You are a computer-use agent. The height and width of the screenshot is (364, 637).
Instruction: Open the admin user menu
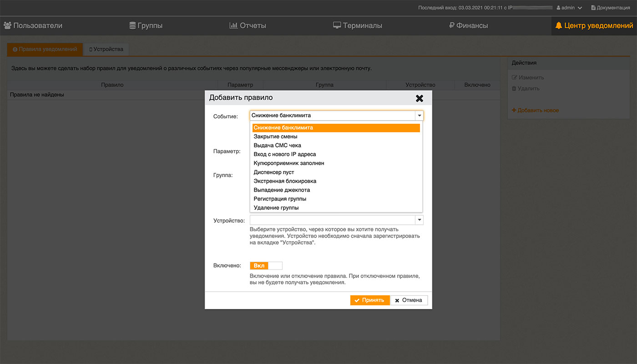tap(569, 8)
